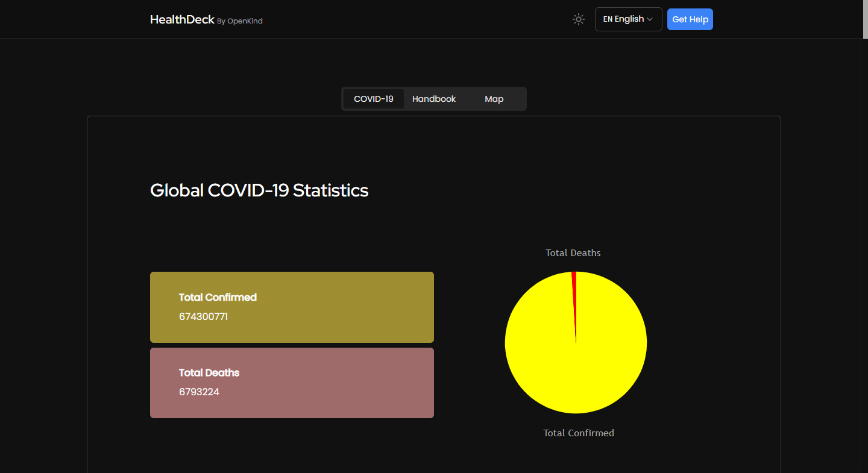The width and height of the screenshot is (868, 473).
Task: Switch to the Handbook tab
Action: (434, 99)
